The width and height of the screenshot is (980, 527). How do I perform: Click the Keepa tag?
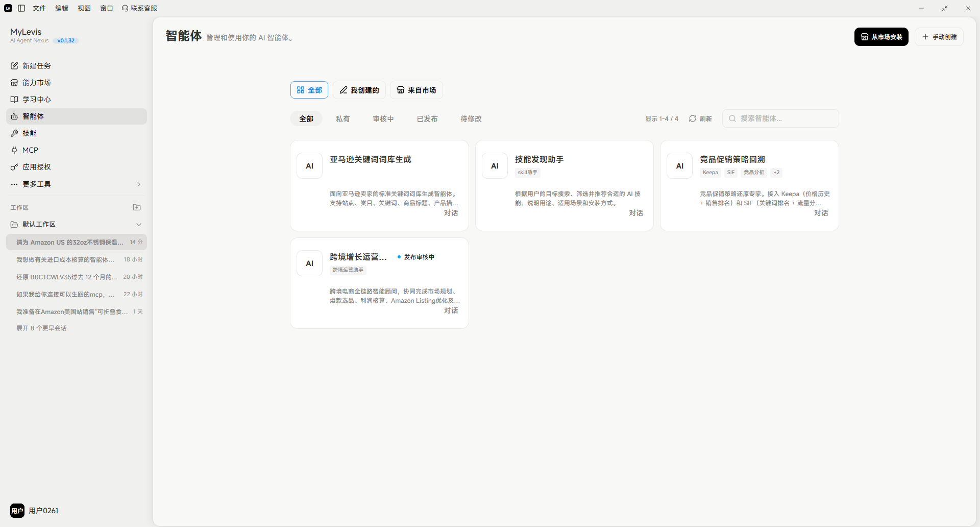pyautogui.click(x=710, y=173)
